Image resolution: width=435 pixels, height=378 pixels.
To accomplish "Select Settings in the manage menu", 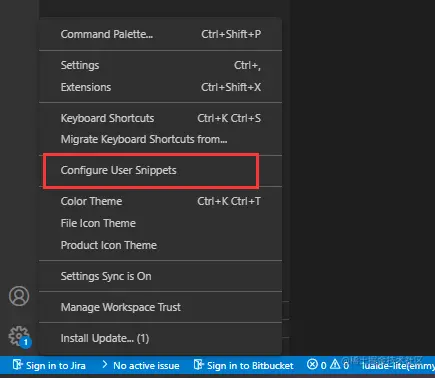I will (161, 65).
